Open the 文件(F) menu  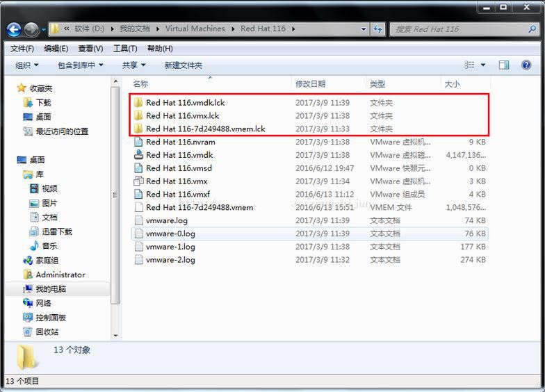pos(22,49)
